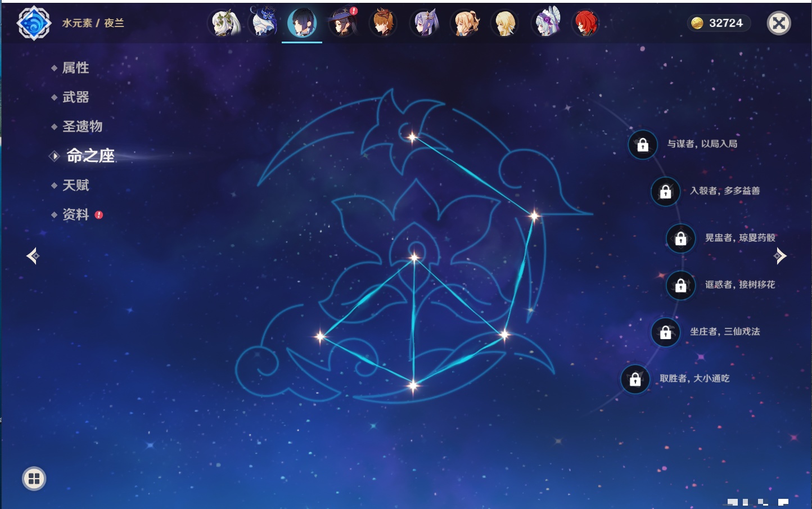
Task: Select the red-haired character avatar
Action: point(585,23)
